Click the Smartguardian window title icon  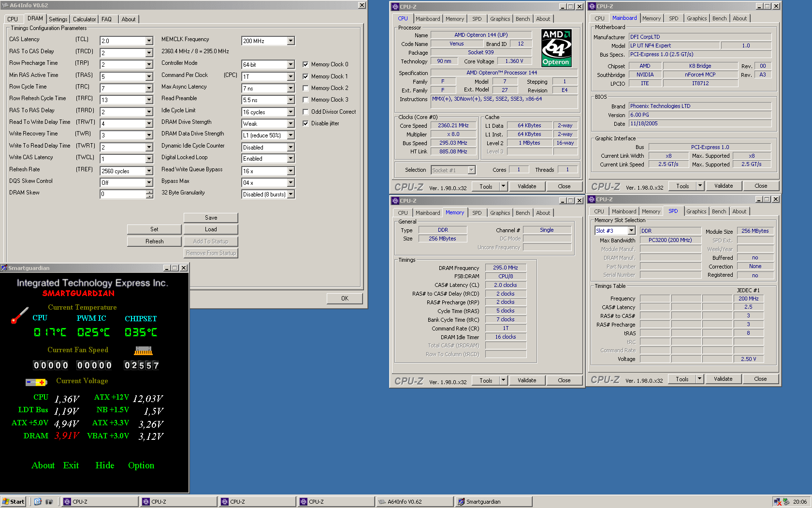(4, 268)
